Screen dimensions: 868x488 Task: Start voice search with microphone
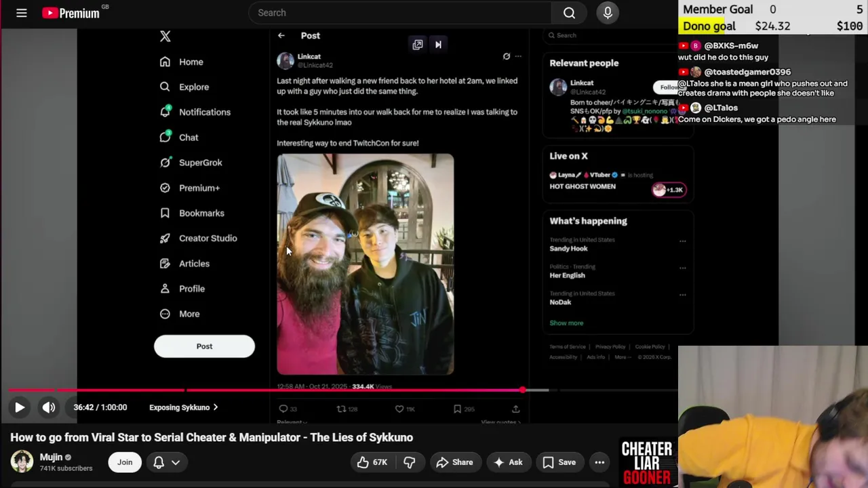(608, 13)
